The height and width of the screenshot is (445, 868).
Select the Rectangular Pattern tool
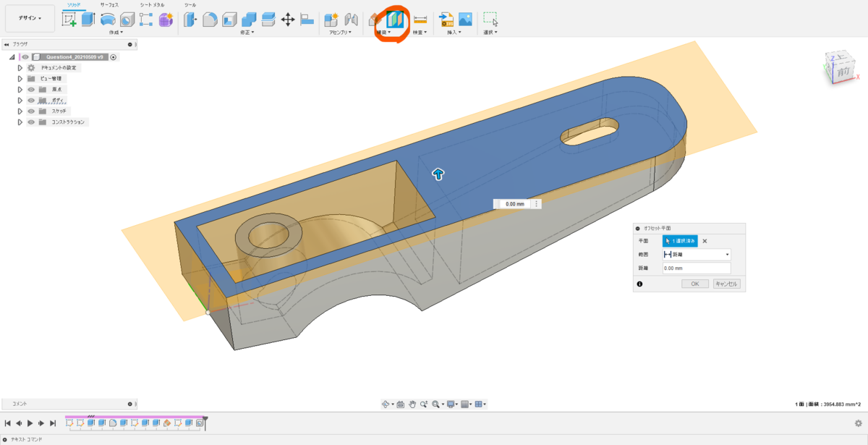(x=146, y=20)
